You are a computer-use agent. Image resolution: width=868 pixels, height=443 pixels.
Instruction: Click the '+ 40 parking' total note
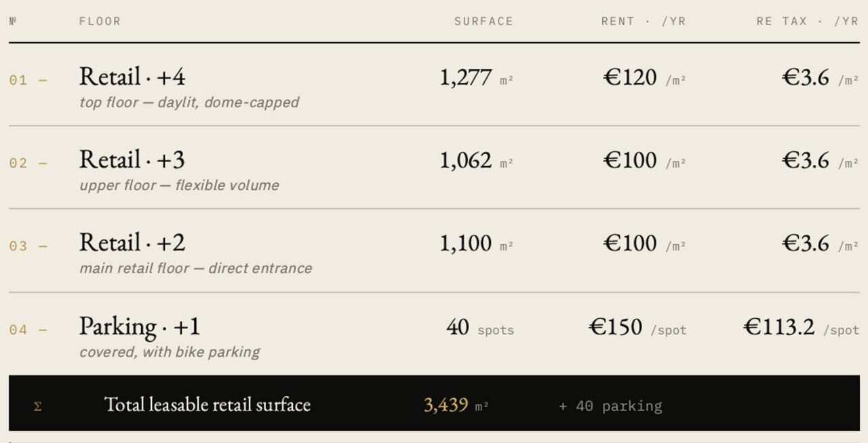(x=610, y=406)
